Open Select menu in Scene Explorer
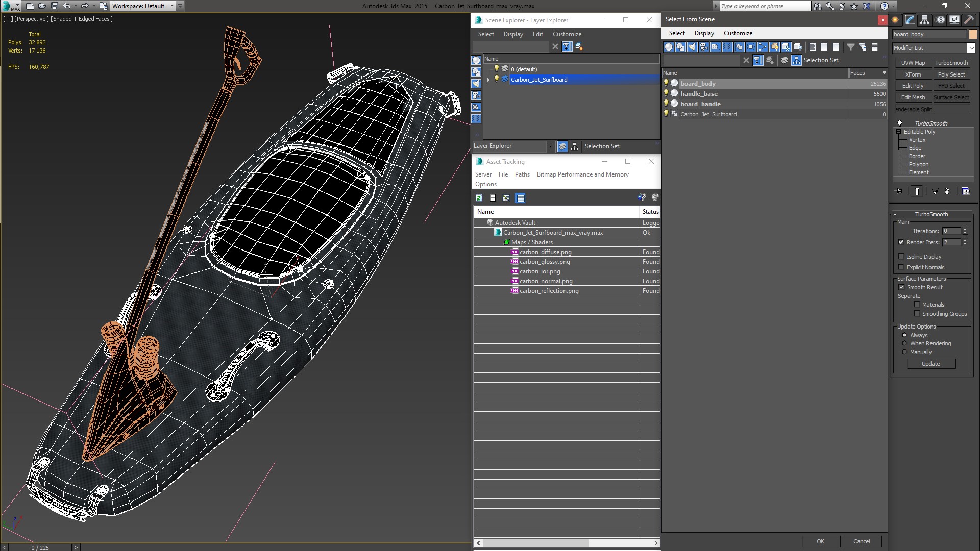The height and width of the screenshot is (551, 980). pos(486,34)
